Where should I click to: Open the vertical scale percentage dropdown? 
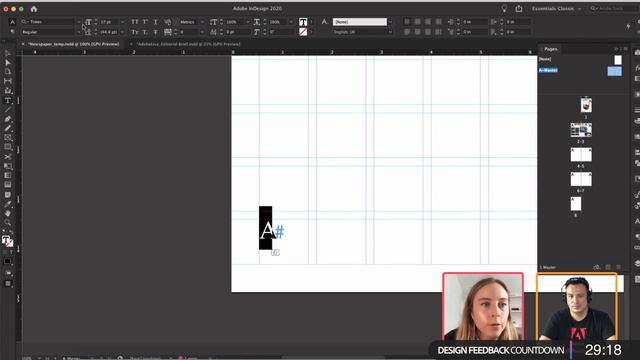click(248, 22)
